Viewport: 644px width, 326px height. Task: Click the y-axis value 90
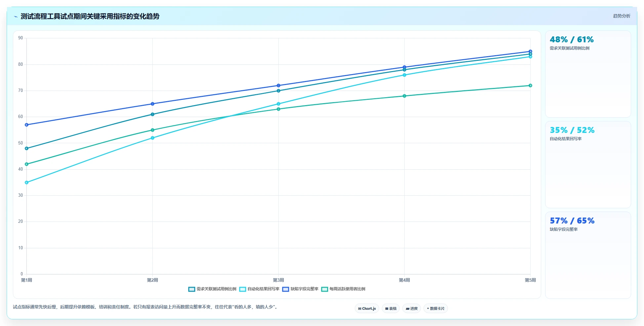[20, 38]
